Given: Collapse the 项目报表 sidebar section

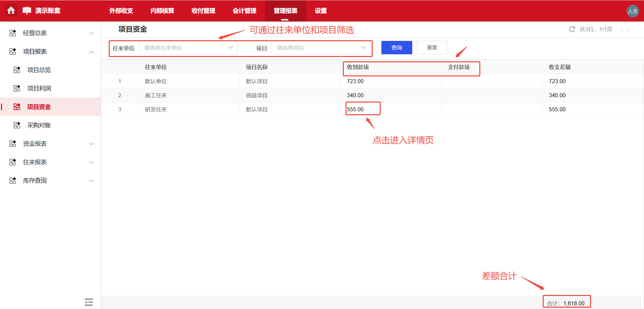Looking at the screenshot, I should [x=91, y=52].
